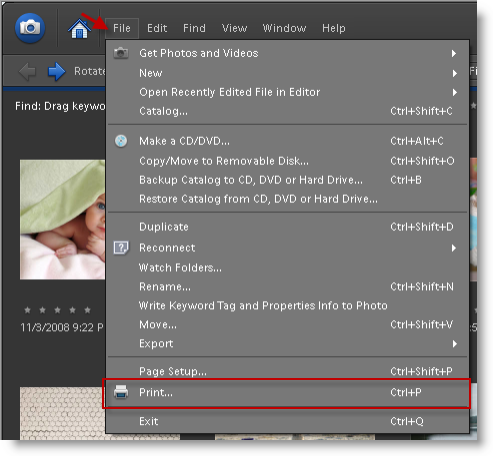Choose Rename... from the File menu
Screen dimensions: 493x456
click(x=287, y=287)
